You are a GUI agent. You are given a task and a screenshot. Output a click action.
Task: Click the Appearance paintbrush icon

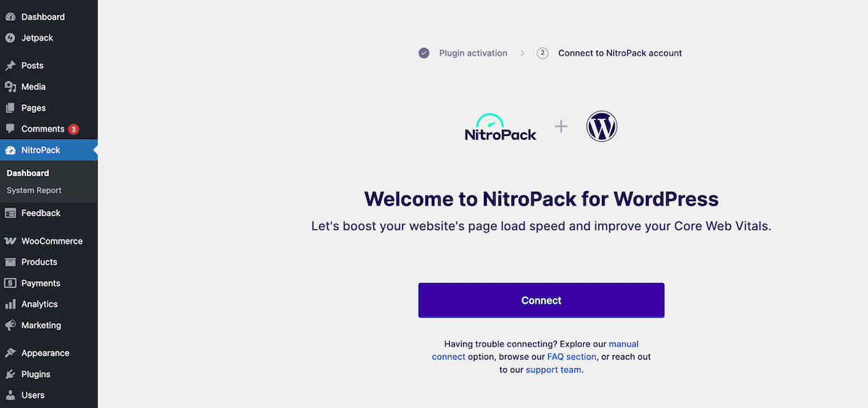click(x=10, y=353)
